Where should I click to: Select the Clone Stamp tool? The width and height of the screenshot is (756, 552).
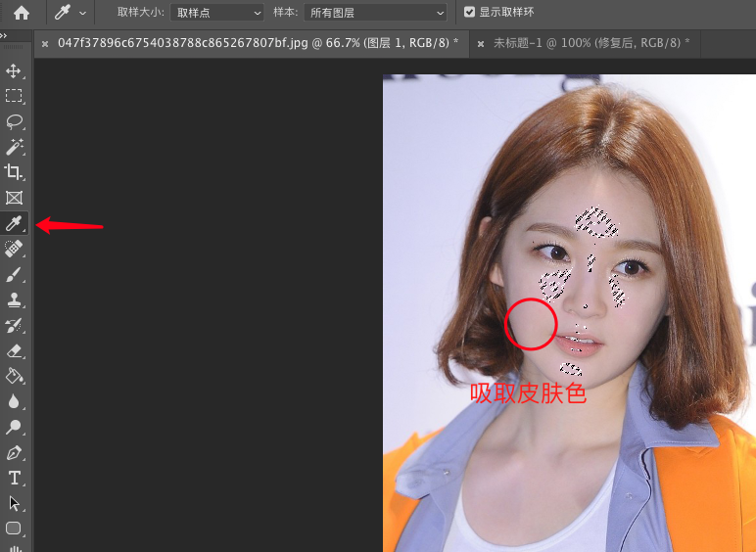pos(14,300)
